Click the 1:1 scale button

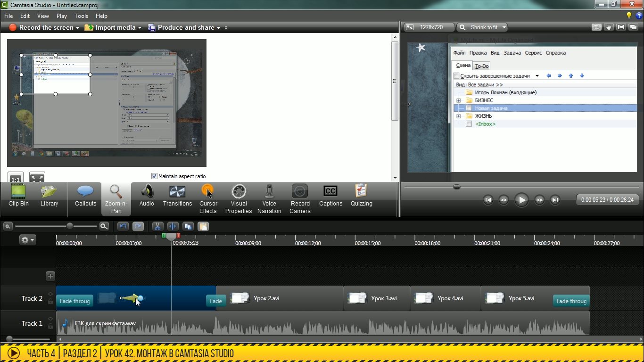[16, 178]
